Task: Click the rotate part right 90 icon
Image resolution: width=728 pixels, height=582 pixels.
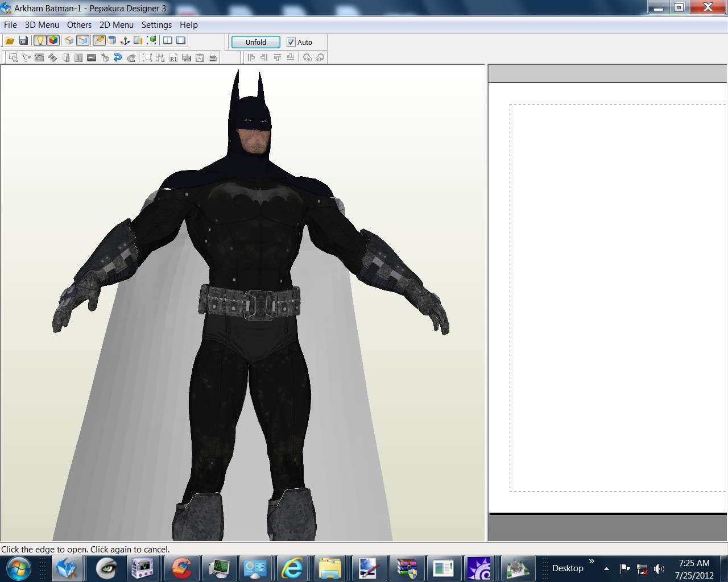Action: click(x=320, y=57)
